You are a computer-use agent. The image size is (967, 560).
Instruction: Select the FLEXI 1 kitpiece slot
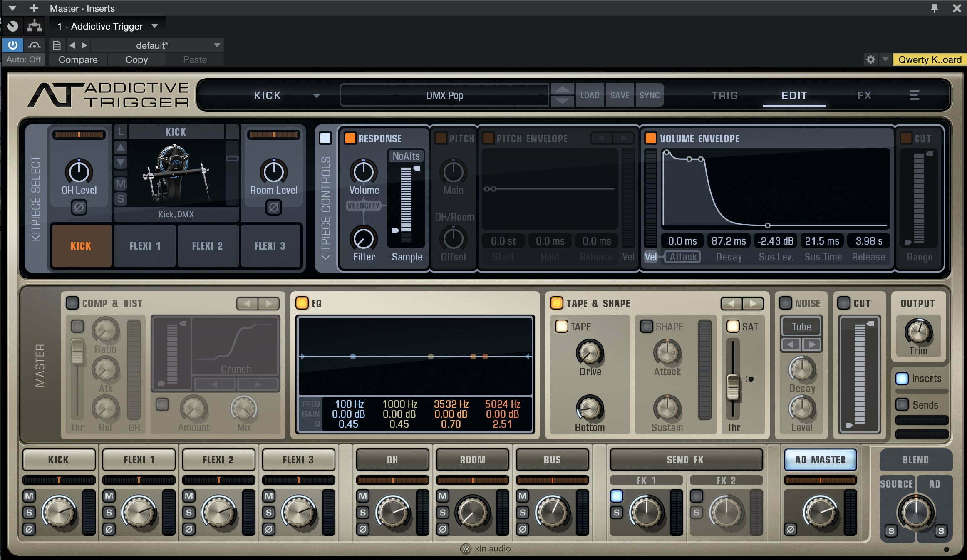coord(145,246)
